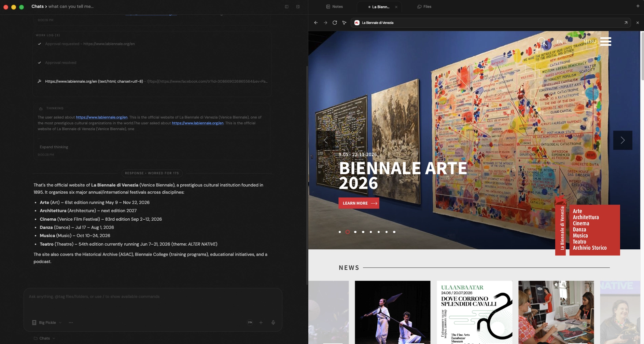The image size is (644, 344).
Task: Add an attachment with the plus icon
Action: [261, 322]
